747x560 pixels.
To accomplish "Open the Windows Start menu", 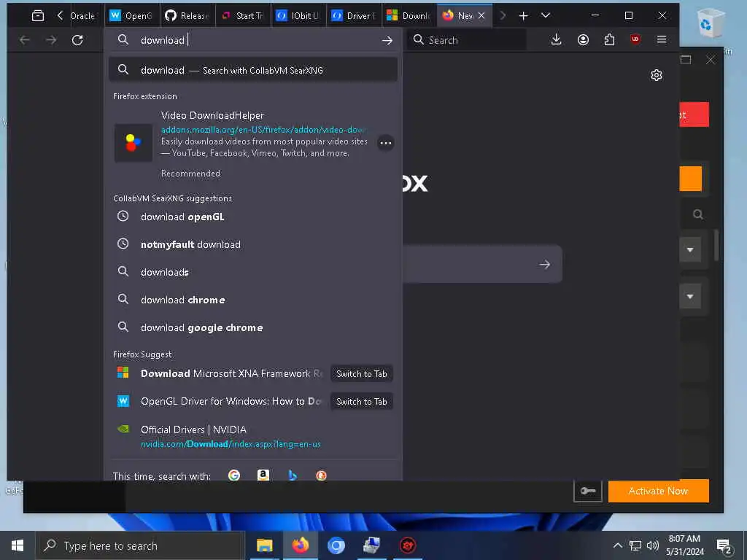I will 18,545.
